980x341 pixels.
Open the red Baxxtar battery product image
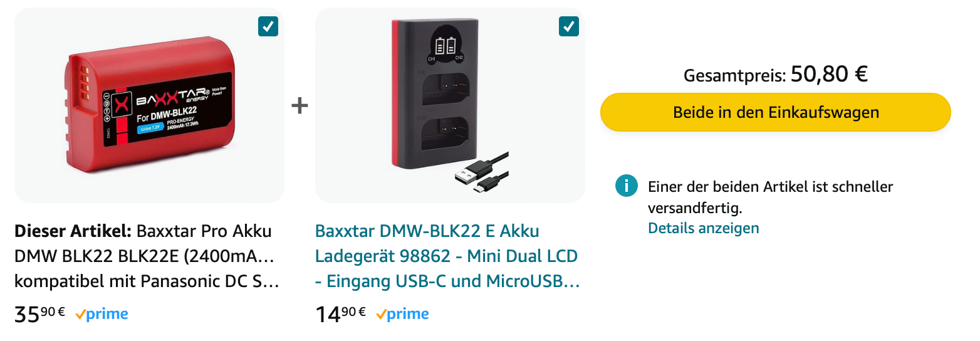(x=149, y=105)
